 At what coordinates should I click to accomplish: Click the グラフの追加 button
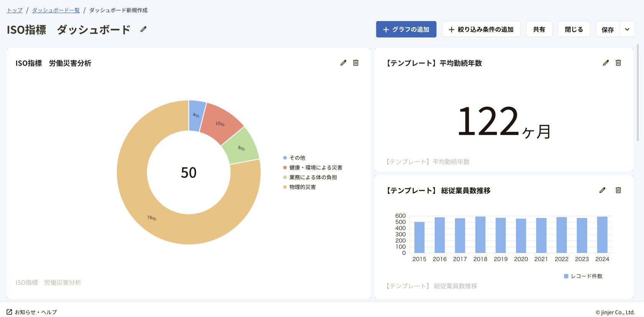406,29
